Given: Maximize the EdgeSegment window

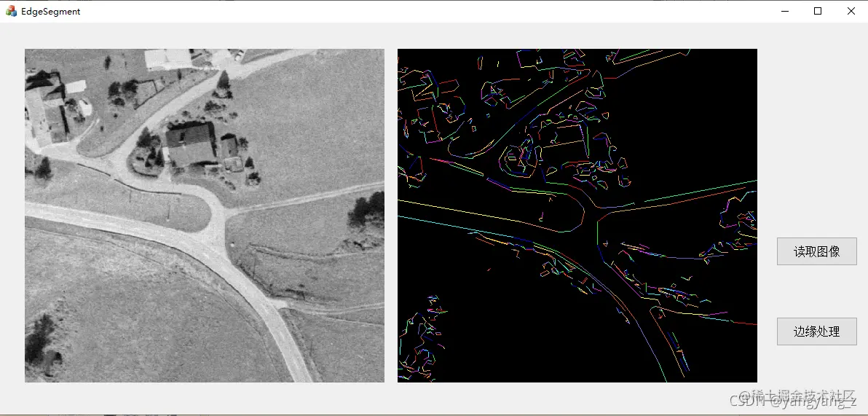Looking at the screenshot, I should pos(818,11).
